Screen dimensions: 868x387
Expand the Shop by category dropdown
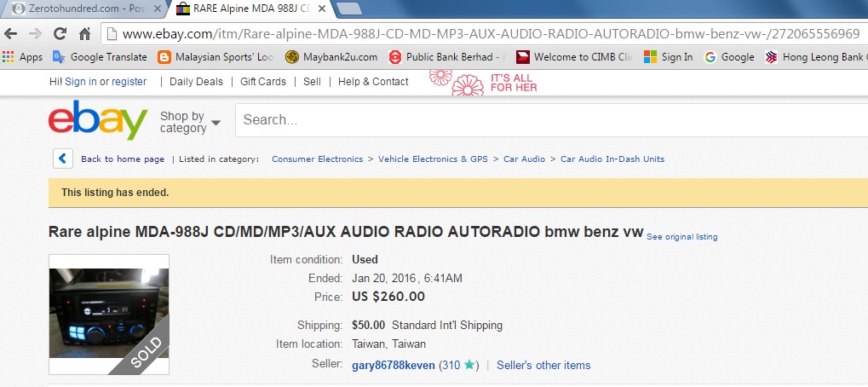tap(190, 122)
